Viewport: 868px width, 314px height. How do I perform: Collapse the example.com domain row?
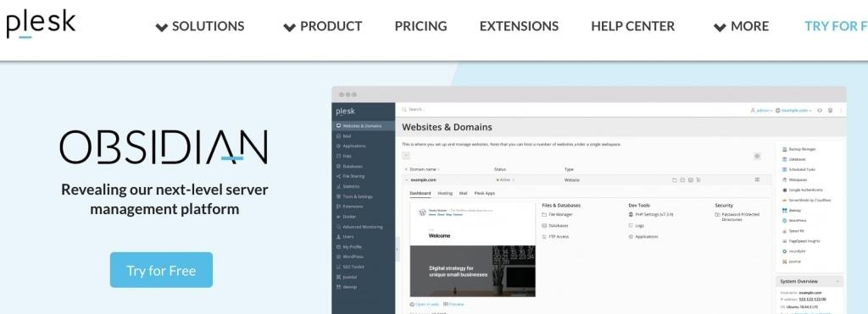coord(406,179)
